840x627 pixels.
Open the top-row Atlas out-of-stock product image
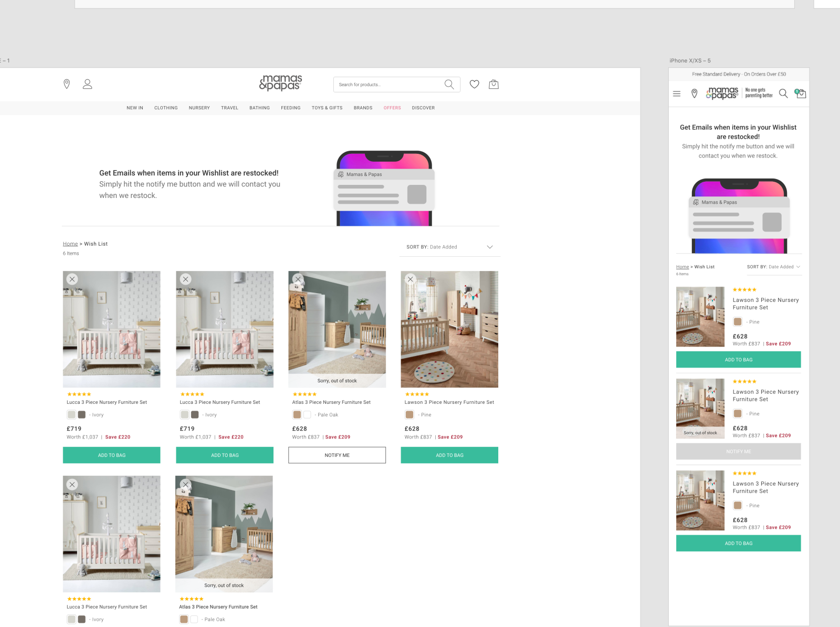pos(337,329)
